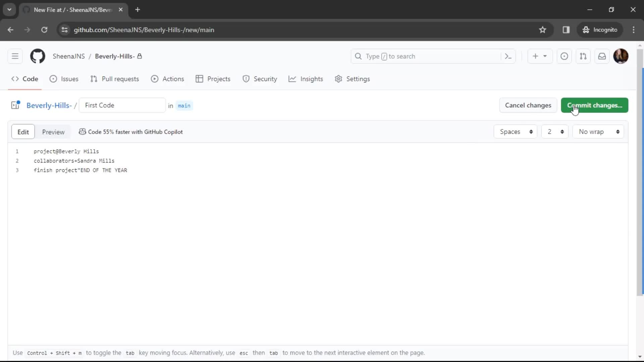
Task: Click the Security shield icon
Action: [x=246, y=79]
